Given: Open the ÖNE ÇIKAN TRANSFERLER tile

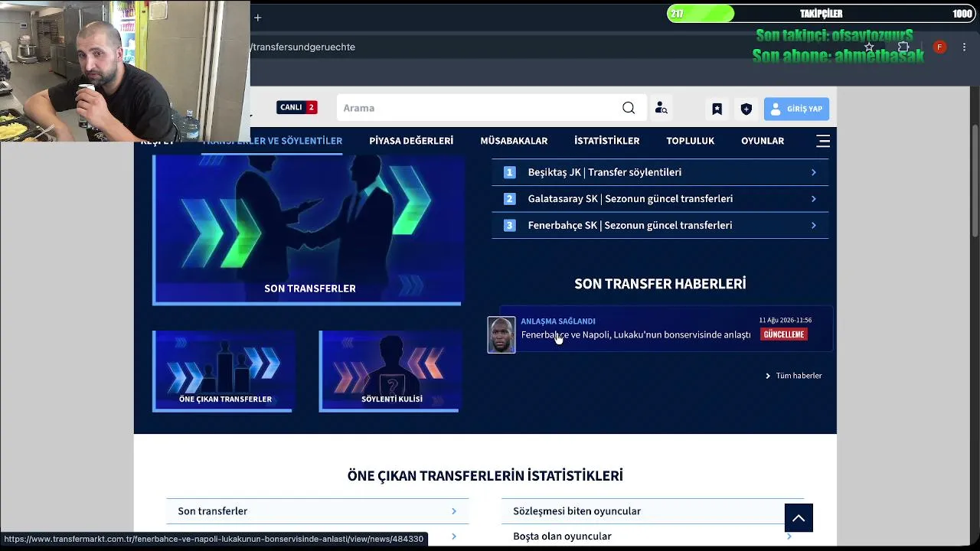Looking at the screenshot, I should [x=222, y=371].
